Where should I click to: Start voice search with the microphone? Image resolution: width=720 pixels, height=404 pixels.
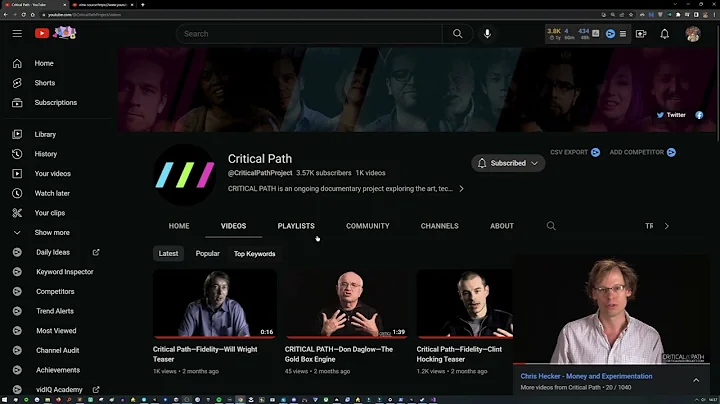coord(487,34)
